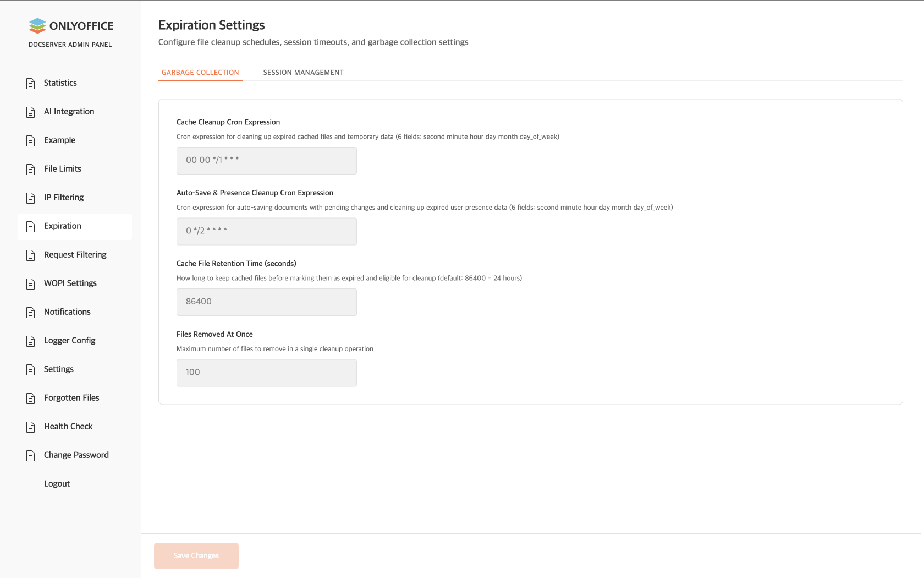Image resolution: width=924 pixels, height=578 pixels.
Task: Open the Request Filtering page
Action: 75,255
